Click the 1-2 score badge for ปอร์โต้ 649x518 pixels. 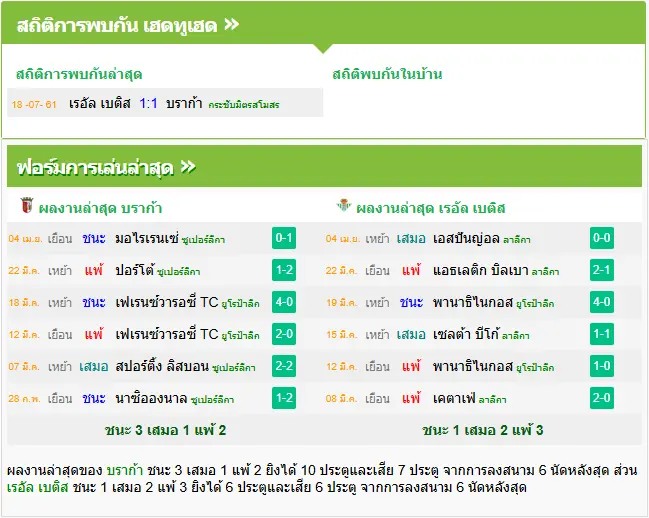(284, 270)
